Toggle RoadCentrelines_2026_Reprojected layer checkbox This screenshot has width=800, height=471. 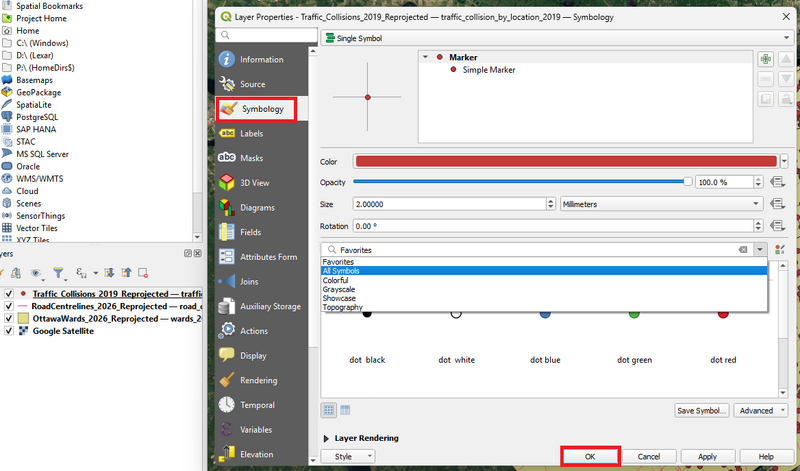9,306
